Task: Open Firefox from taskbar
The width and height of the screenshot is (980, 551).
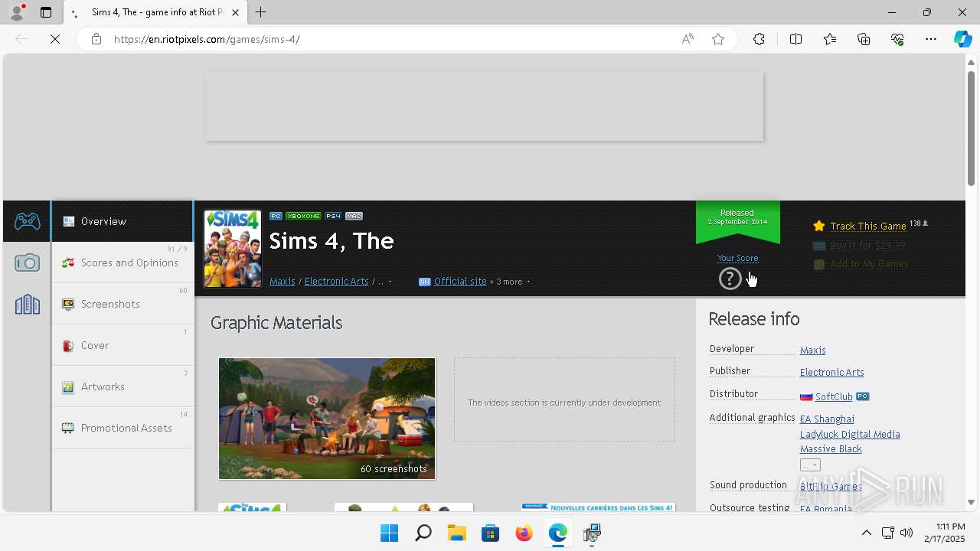Action: point(524,533)
